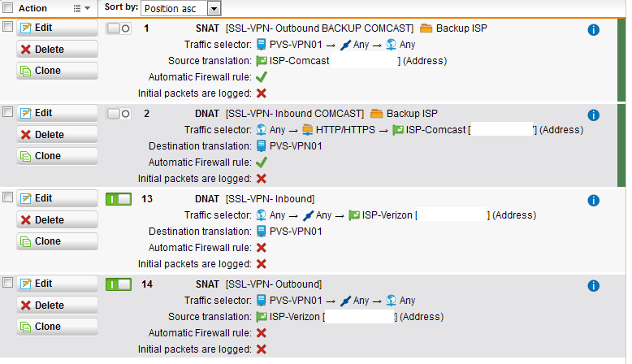632x364 pixels.
Task: Turn off the rule 14 status switch
Action: 119,284
